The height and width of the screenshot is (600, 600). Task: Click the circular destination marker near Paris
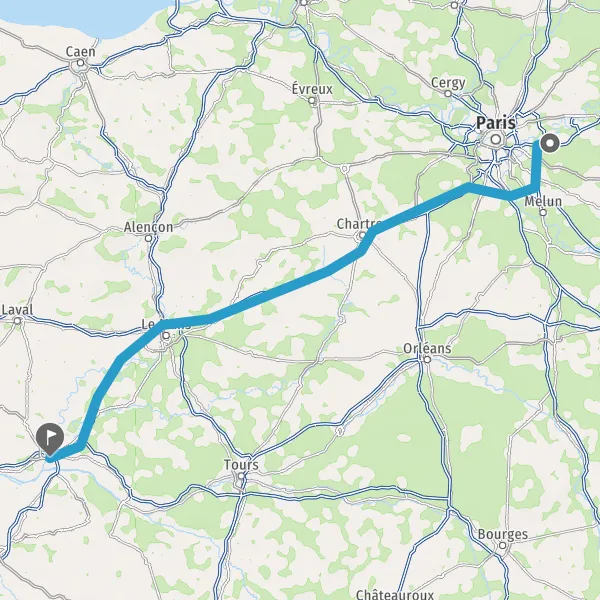pos(550,143)
